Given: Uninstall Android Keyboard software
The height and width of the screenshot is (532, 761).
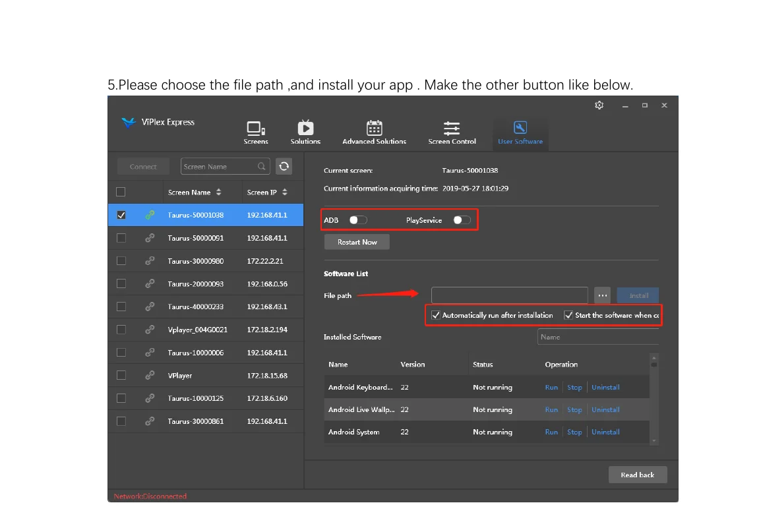Looking at the screenshot, I should click(x=605, y=387).
